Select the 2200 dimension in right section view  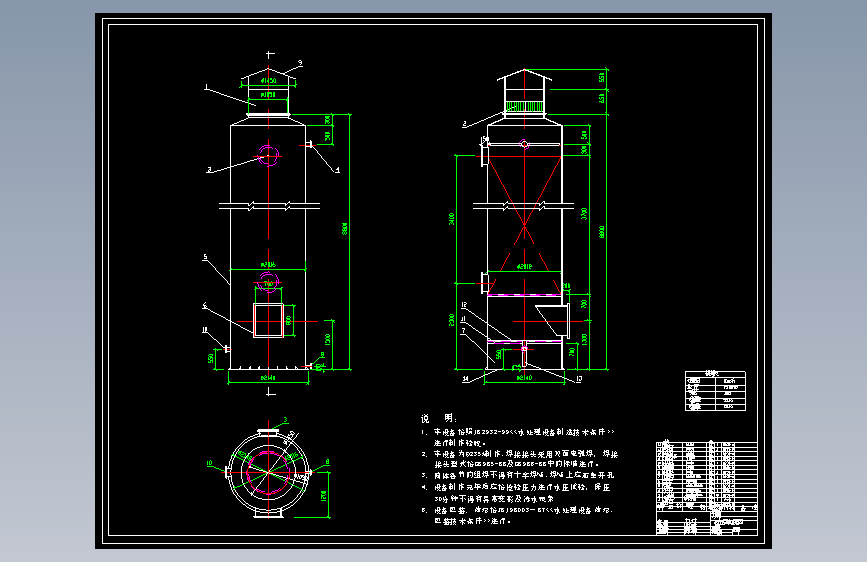coord(452,320)
